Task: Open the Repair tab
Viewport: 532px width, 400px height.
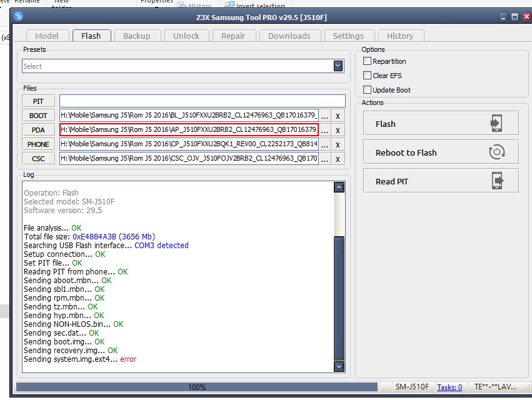Action: (x=233, y=36)
